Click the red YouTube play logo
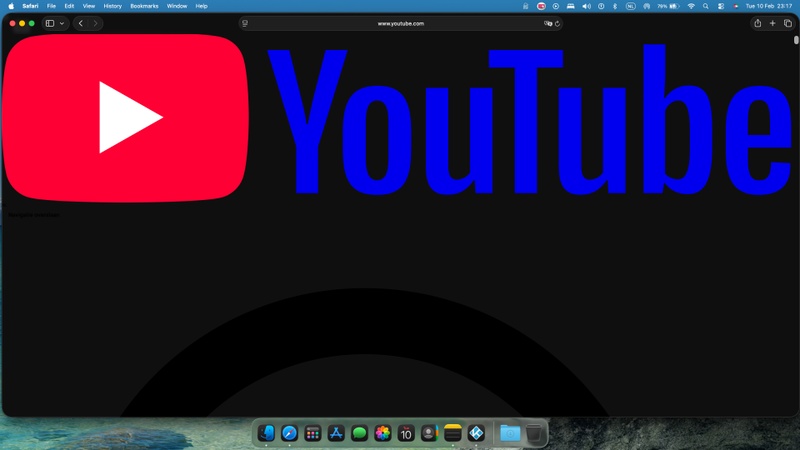This screenshot has height=450, width=800. pyautogui.click(x=126, y=118)
